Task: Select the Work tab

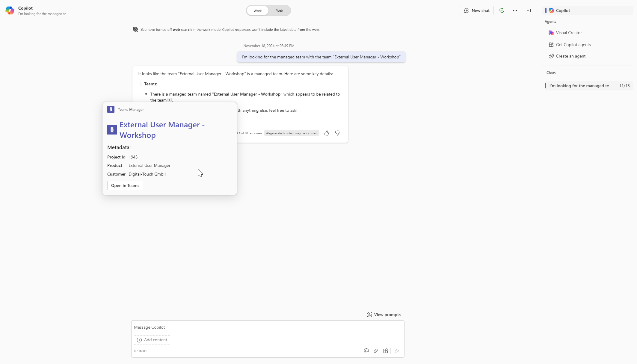Action: tap(258, 10)
